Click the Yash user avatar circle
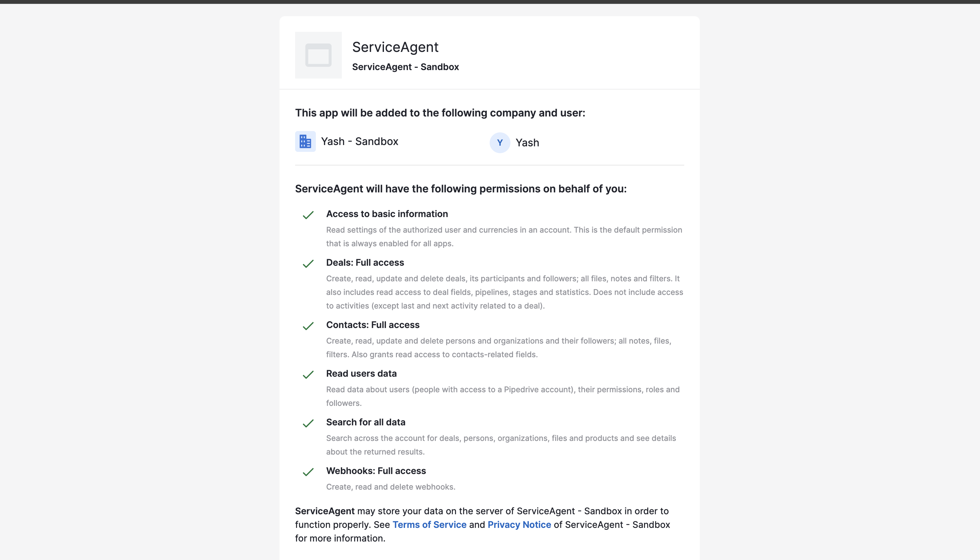Screen dimensions: 980x560 (x=500, y=143)
